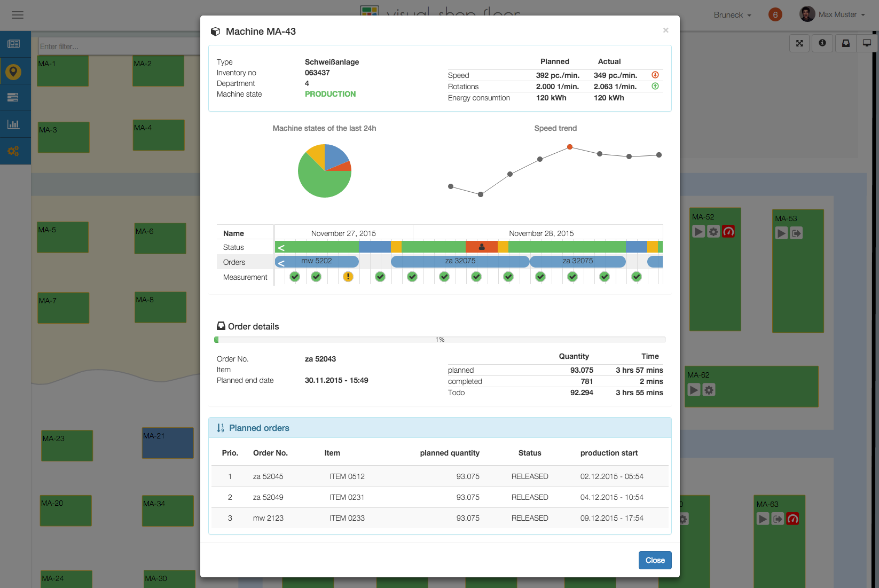Click the gear icon on MA-62

709,390
